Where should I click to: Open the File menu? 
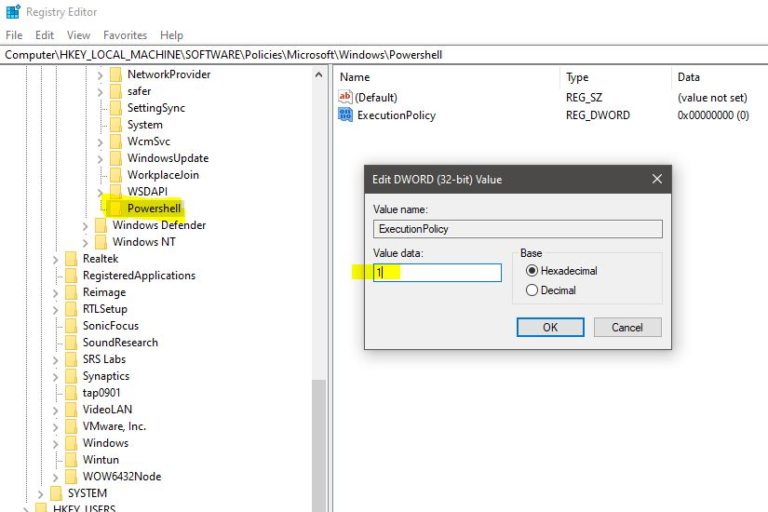pyautogui.click(x=14, y=35)
